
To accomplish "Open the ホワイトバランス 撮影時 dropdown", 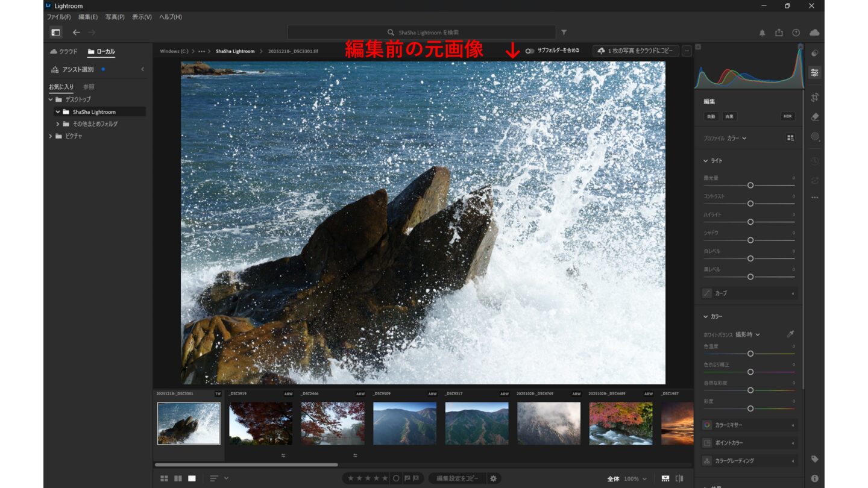I will pyautogui.click(x=747, y=334).
